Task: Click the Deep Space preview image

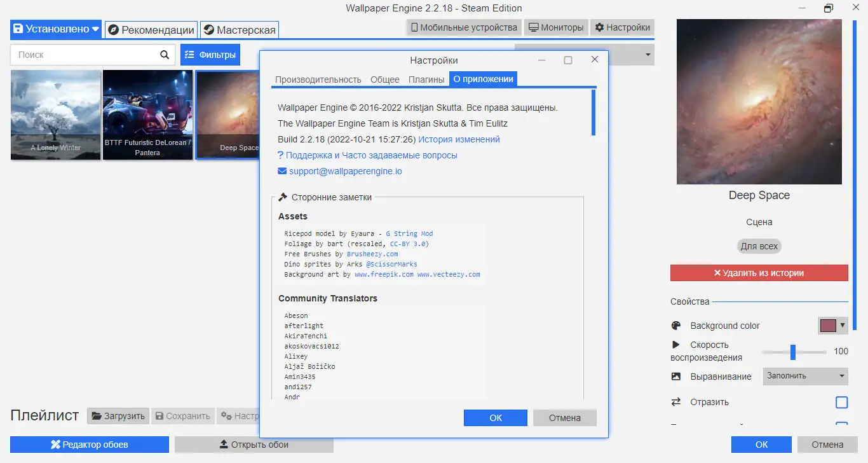Action: [x=759, y=102]
